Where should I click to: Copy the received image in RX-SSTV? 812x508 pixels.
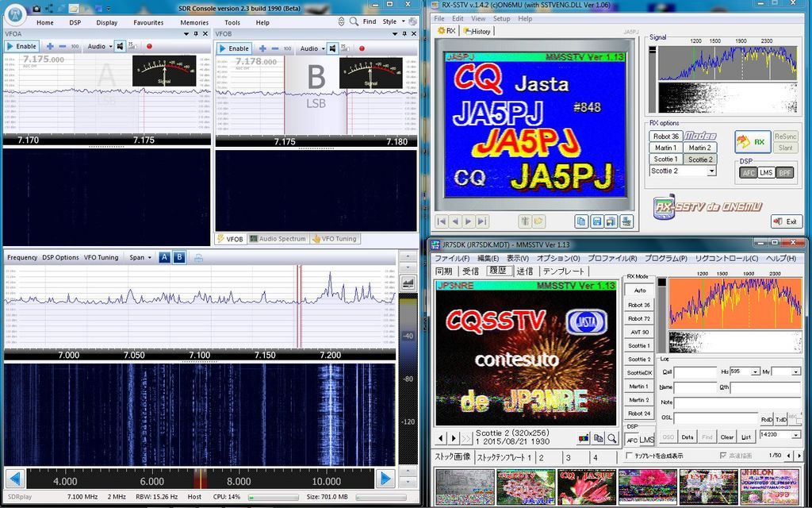581,222
